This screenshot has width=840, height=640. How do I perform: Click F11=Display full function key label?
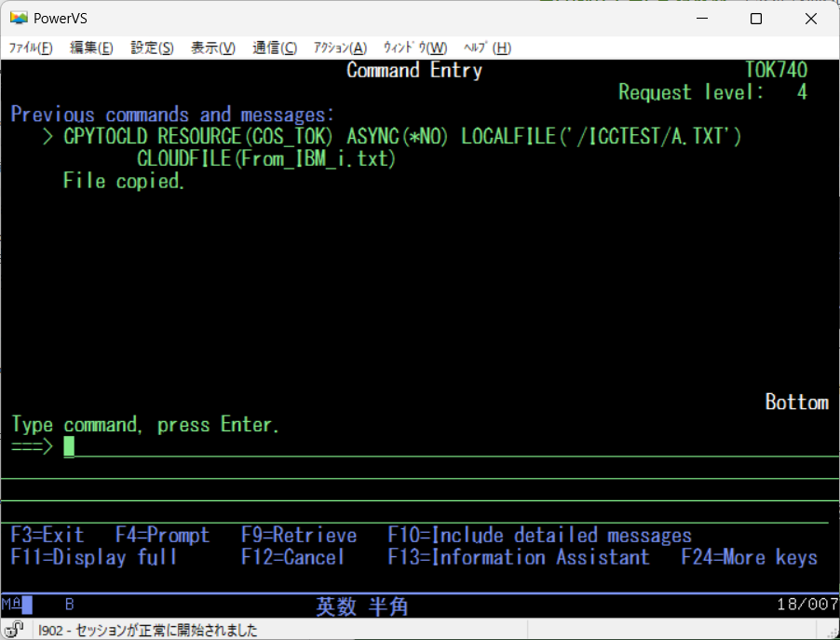94,557
